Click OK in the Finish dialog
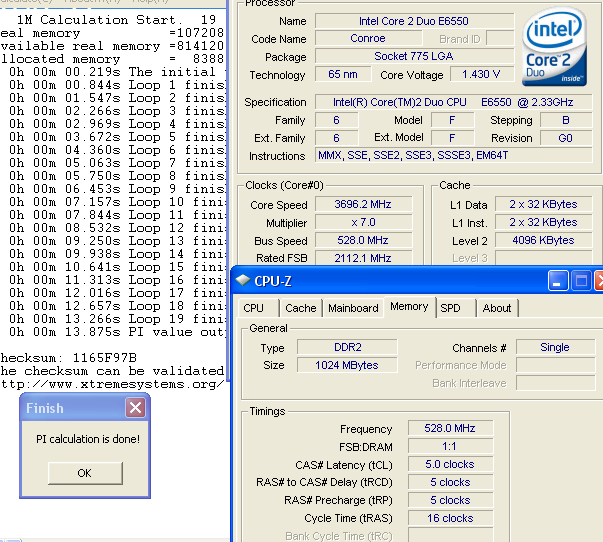Screen dimensions: 603x542 click(x=85, y=473)
